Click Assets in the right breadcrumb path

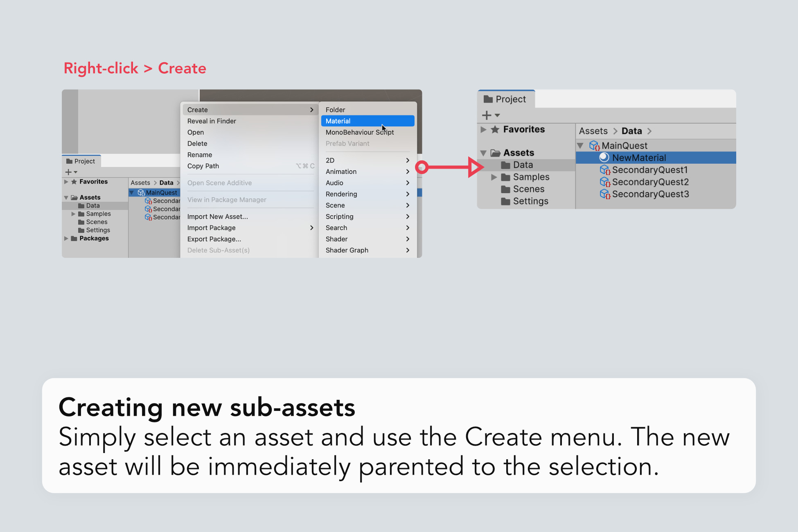click(x=593, y=131)
